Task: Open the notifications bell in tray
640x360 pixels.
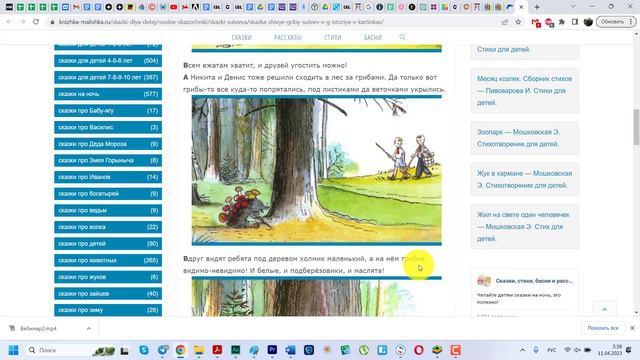Action: click(x=629, y=350)
